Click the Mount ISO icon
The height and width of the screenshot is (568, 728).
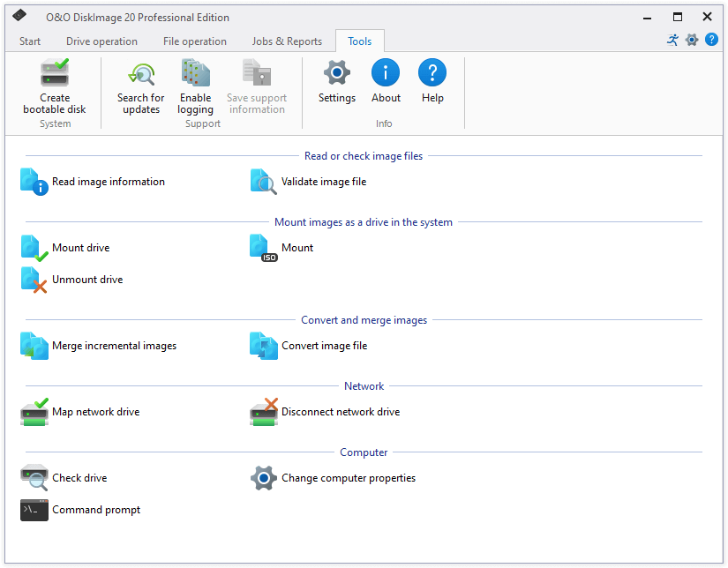[x=264, y=248]
